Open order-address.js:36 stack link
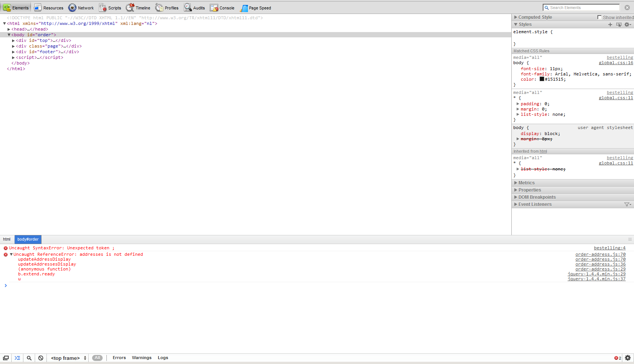 pyautogui.click(x=600, y=264)
